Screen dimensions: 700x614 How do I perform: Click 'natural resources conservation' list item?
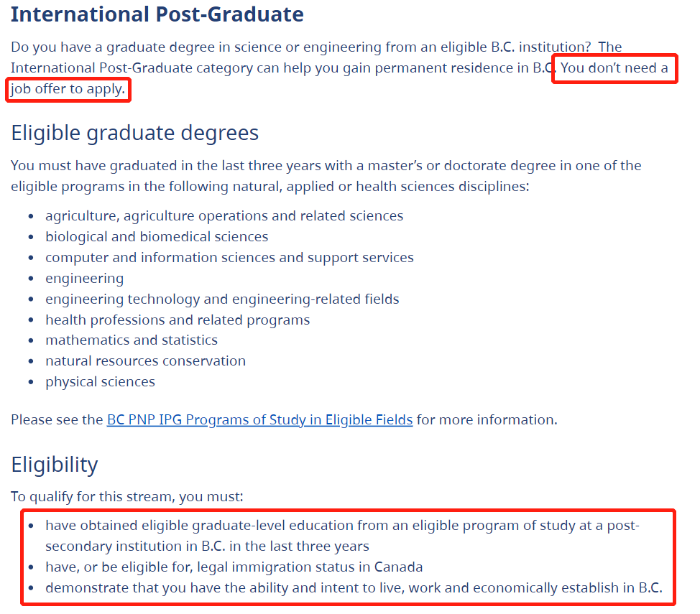[146, 361]
